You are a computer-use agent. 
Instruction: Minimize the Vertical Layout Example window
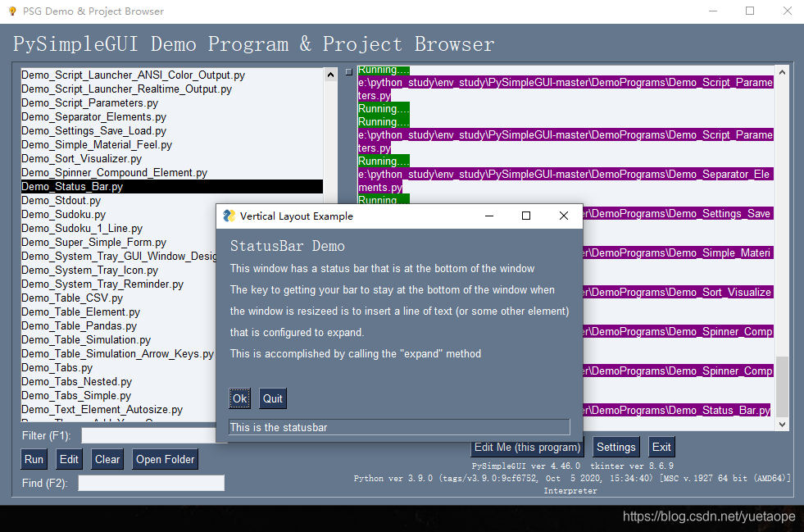tap(489, 216)
